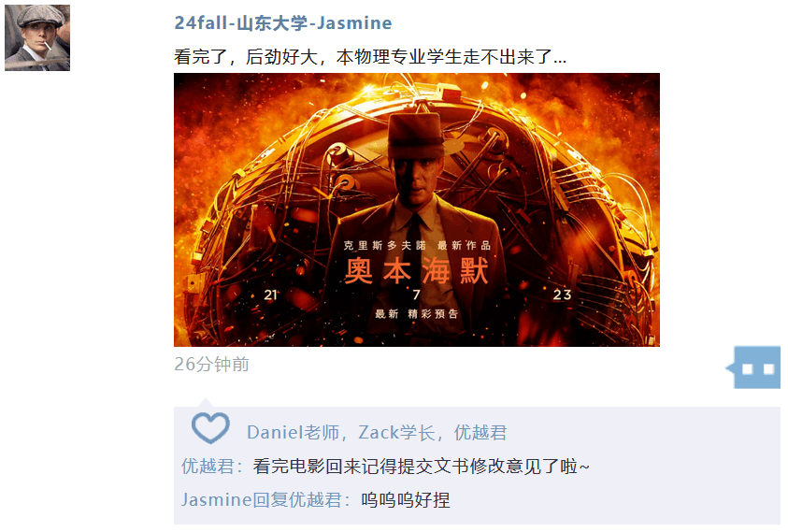Click the number 23 on the poster
The height and width of the screenshot is (532, 788).
(x=563, y=295)
